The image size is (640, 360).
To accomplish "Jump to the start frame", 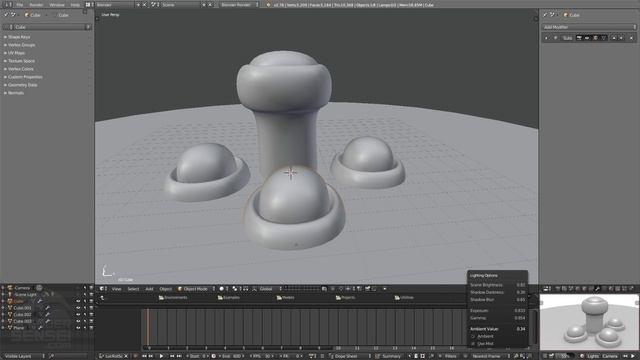I will 144,356.
